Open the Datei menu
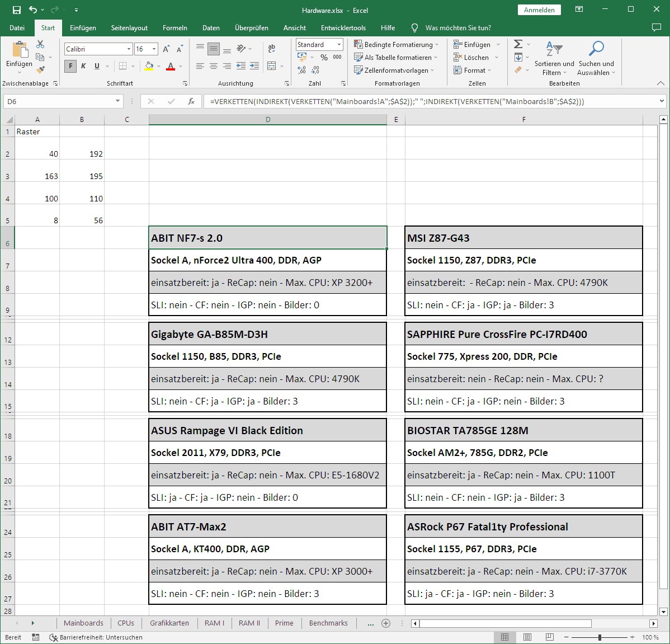Screen dimensions: 670x644 (17, 28)
